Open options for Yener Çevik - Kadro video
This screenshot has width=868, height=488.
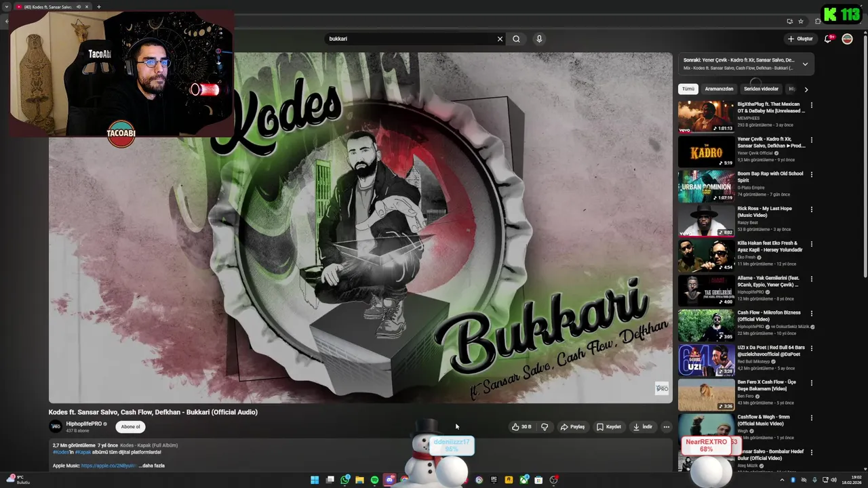(811, 140)
